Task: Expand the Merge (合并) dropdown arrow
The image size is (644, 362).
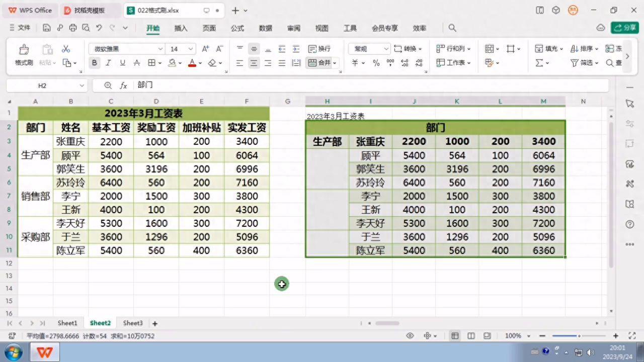Action: click(x=335, y=63)
